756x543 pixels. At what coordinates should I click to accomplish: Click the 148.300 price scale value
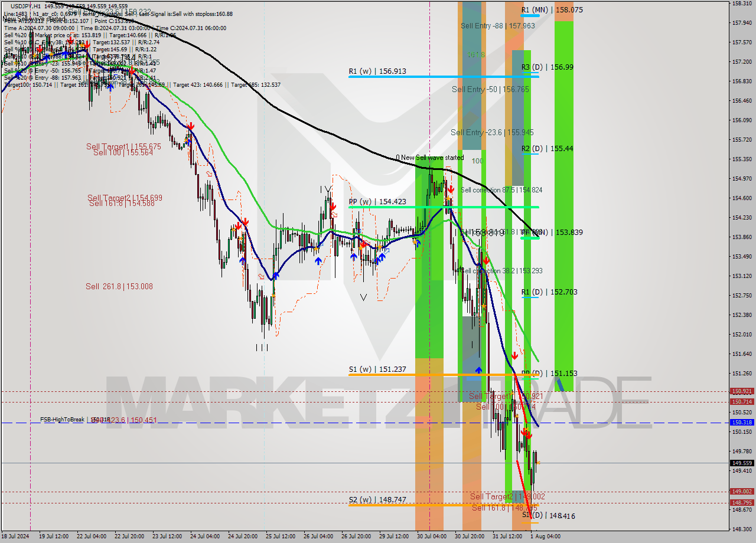(741, 529)
